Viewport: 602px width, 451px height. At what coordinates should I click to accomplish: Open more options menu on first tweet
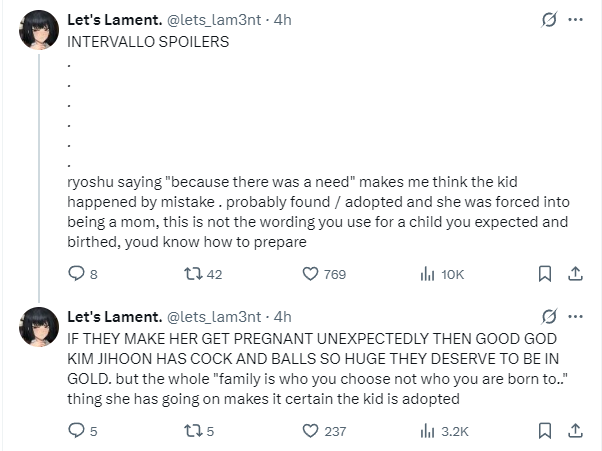click(575, 20)
